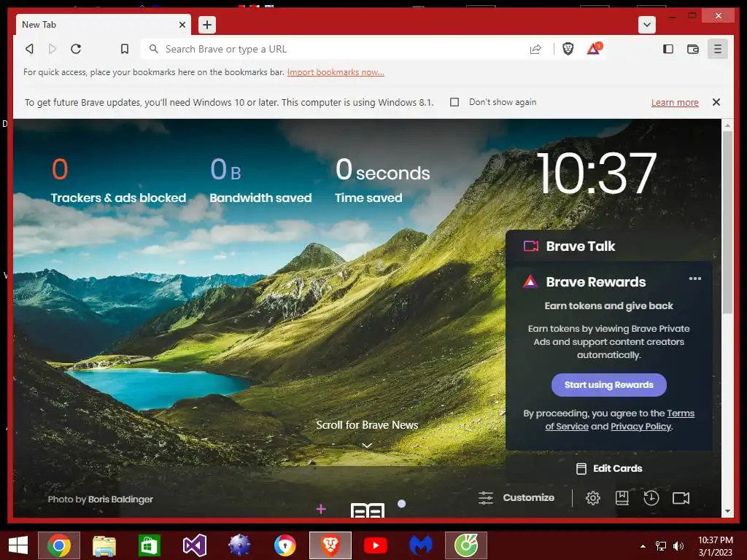Open YouTube app from taskbar

(x=376, y=545)
